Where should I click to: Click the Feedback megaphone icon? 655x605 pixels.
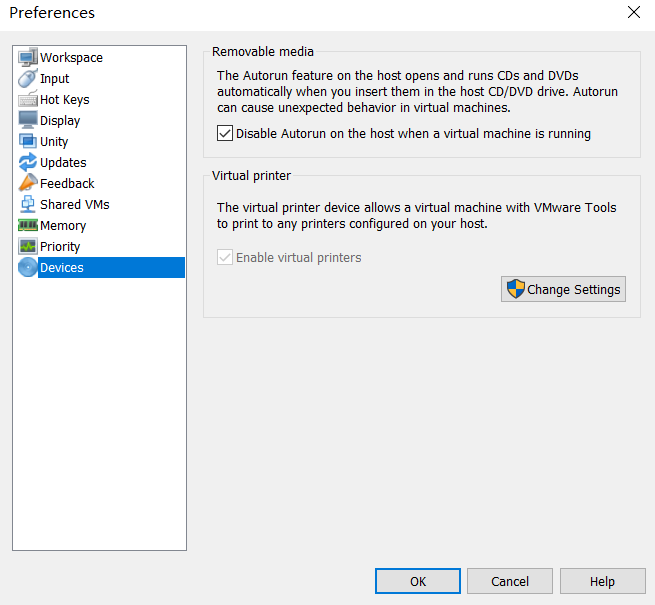(28, 183)
